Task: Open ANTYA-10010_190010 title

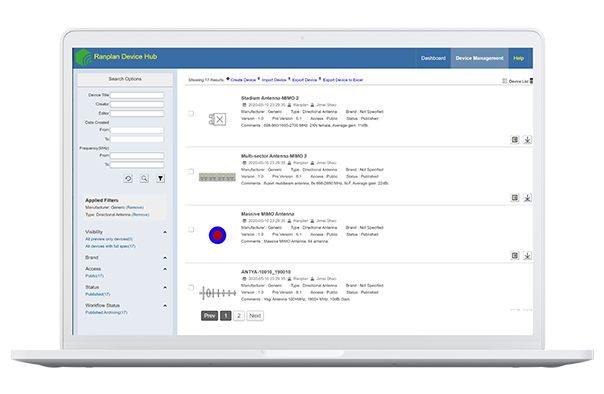Action: (x=266, y=272)
